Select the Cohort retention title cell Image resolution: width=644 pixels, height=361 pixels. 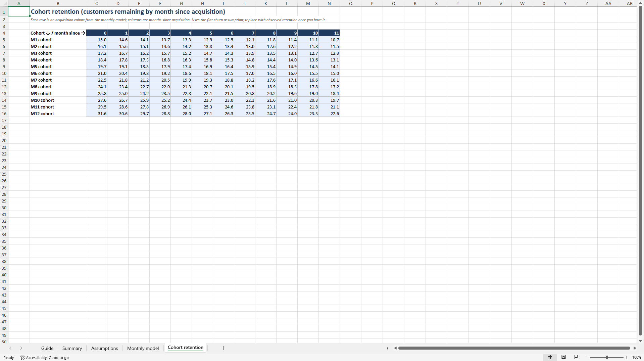(x=128, y=11)
